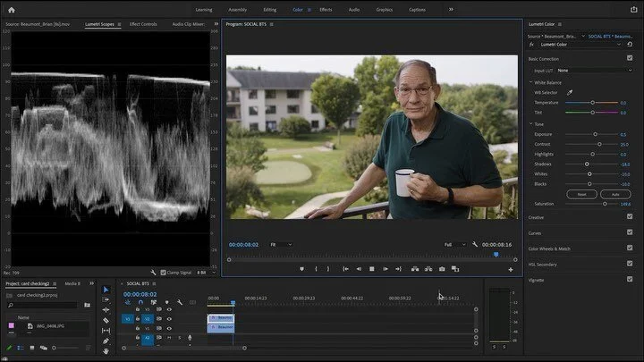Select the Razor tool in toolbar
The image size is (644, 362).
coord(106,320)
